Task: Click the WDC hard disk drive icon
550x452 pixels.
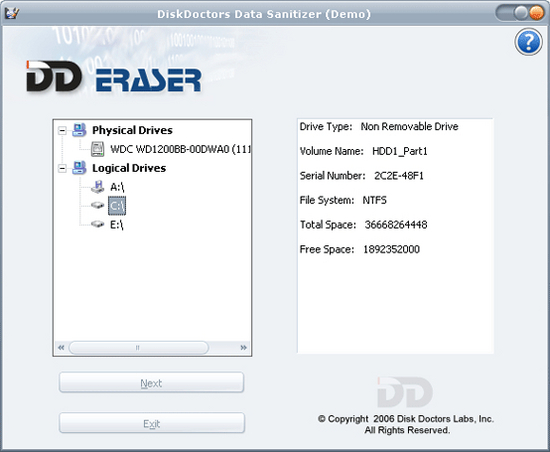Action: point(98,149)
